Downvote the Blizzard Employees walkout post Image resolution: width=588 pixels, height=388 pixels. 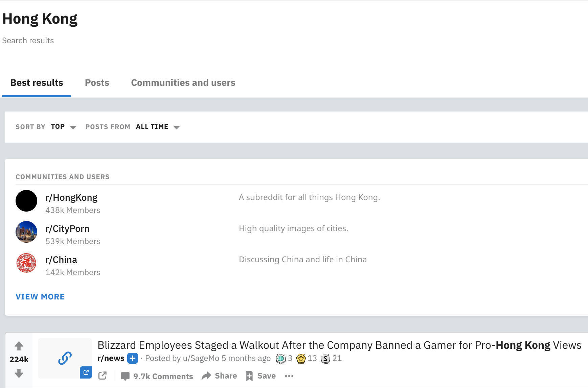19,373
